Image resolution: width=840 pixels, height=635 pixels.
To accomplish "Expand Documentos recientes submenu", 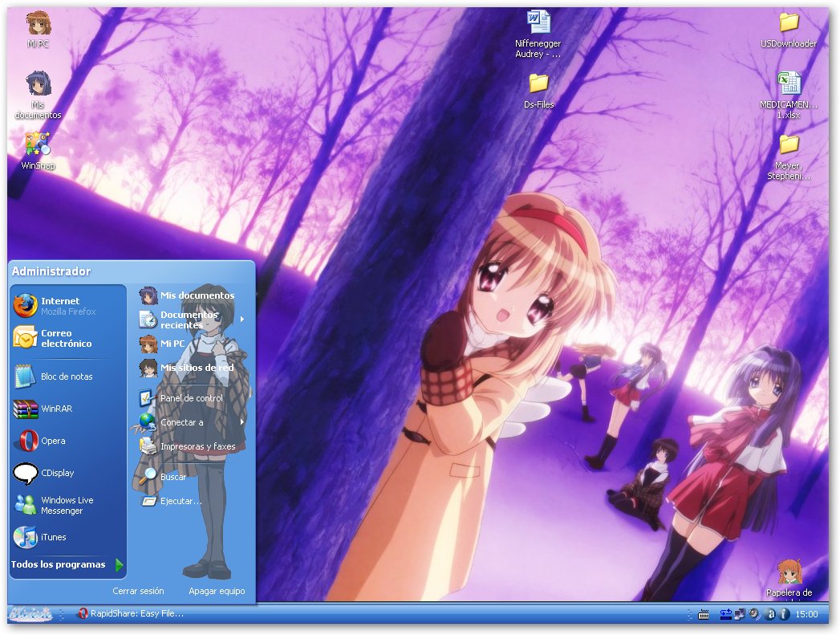I will [x=192, y=320].
